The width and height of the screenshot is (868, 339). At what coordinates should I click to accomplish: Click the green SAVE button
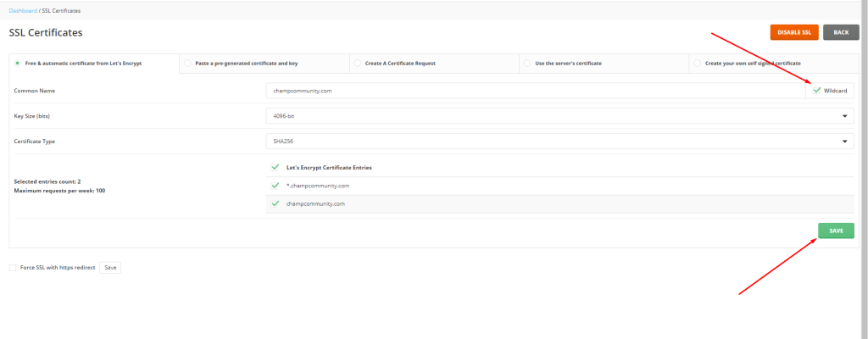pyautogui.click(x=836, y=231)
